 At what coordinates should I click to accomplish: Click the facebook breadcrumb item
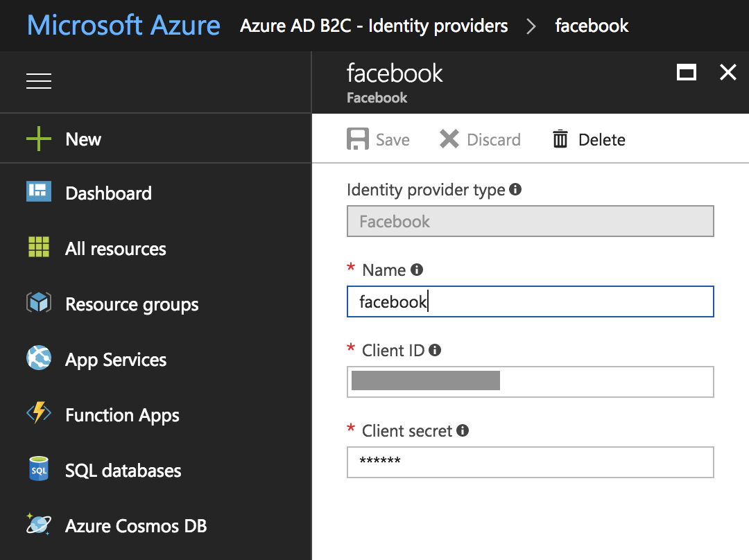click(592, 26)
